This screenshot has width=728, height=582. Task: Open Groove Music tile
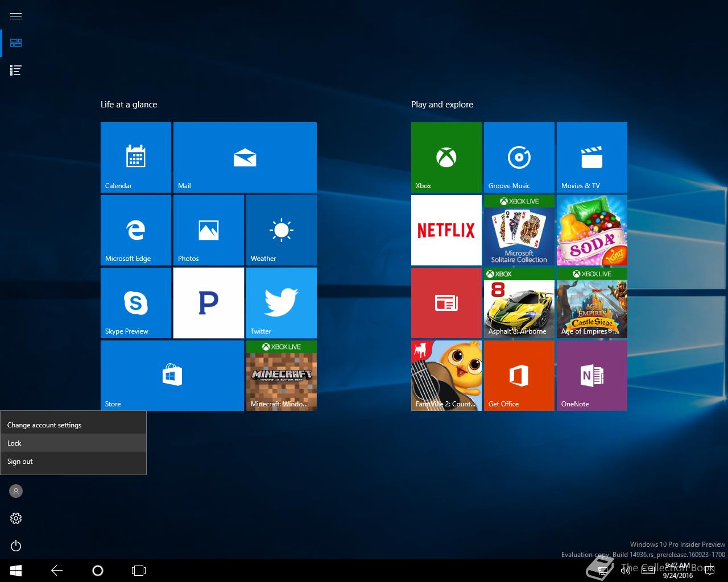click(x=519, y=157)
